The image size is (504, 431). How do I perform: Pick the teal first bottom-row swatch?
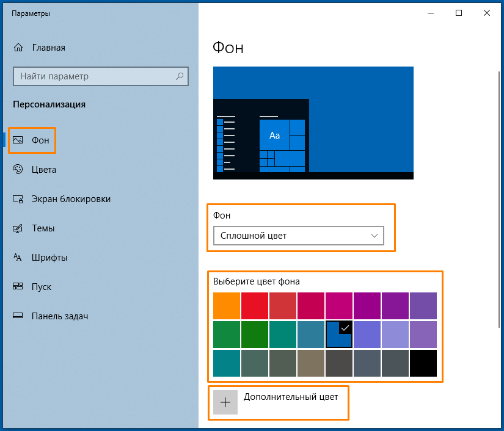pos(227,363)
